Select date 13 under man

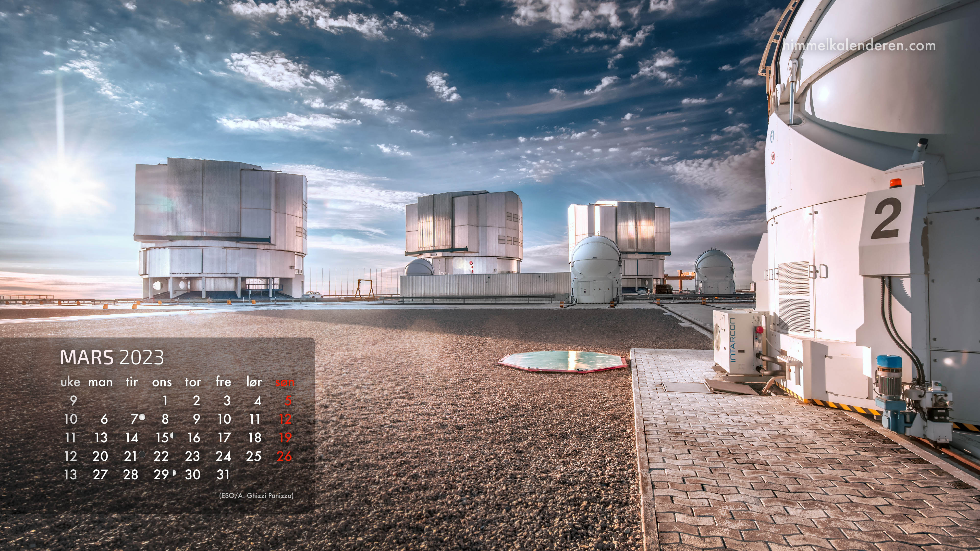pyautogui.click(x=101, y=438)
